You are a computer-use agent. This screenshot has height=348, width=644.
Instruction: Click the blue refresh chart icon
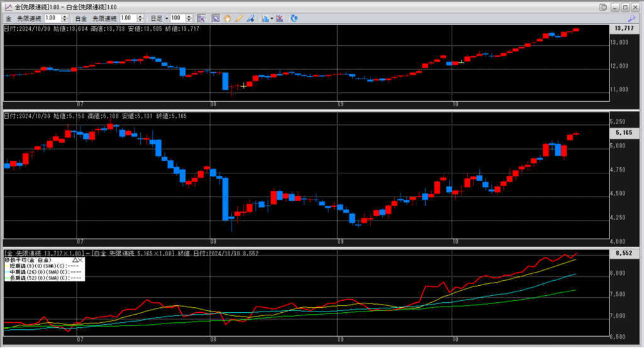[x=294, y=18]
